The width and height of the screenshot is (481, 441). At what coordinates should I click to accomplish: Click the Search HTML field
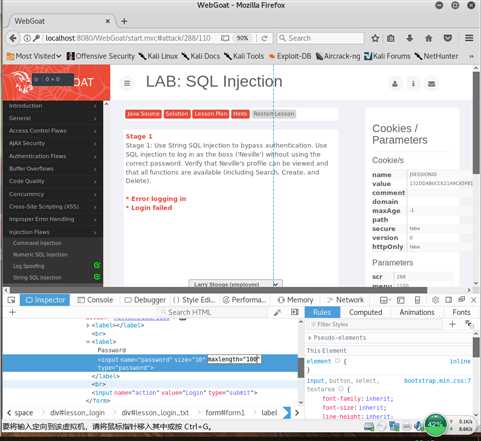pyautogui.click(x=213, y=312)
